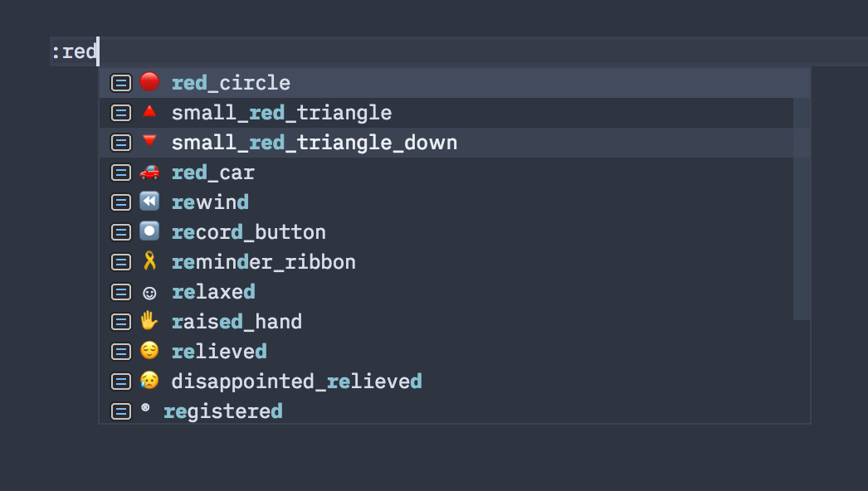Viewport: 868px width, 491px height.
Task: Click the record_button emoji icon
Action: [x=149, y=231]
